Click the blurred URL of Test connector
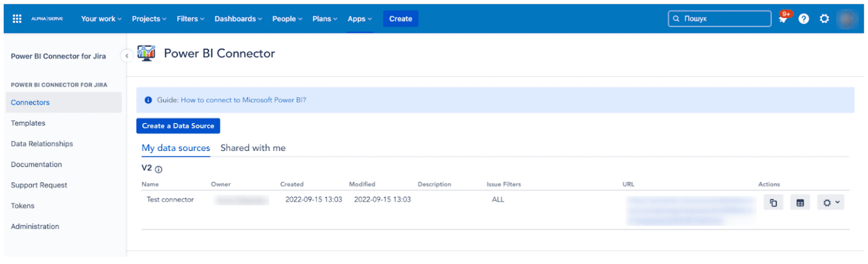Image resolution: width=868 pixels, height=264 pixels. click(x=690, y=211)
